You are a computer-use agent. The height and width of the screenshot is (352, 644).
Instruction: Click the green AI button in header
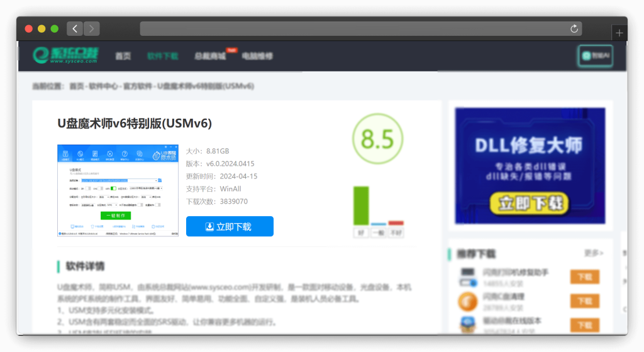596,56
